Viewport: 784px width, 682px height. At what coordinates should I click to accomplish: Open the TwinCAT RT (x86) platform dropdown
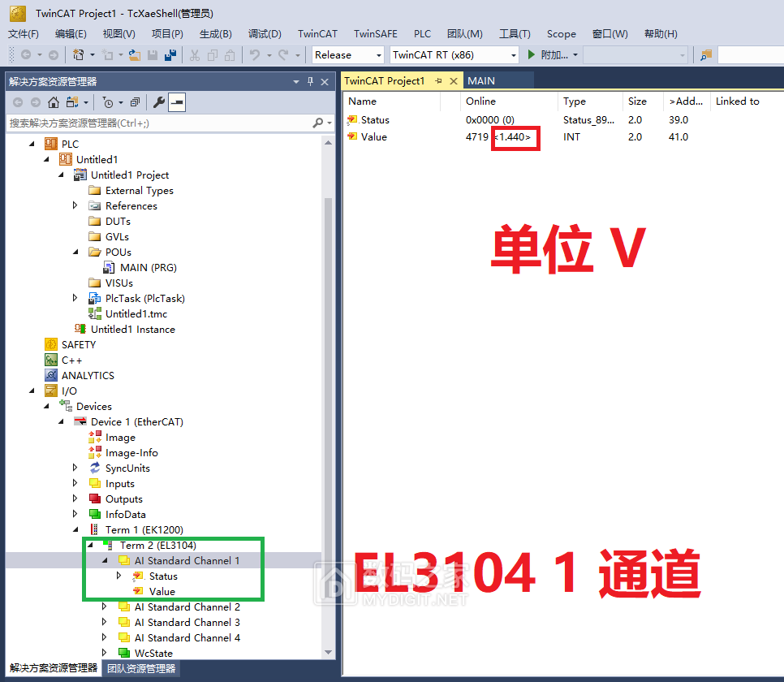click(514, 55)
